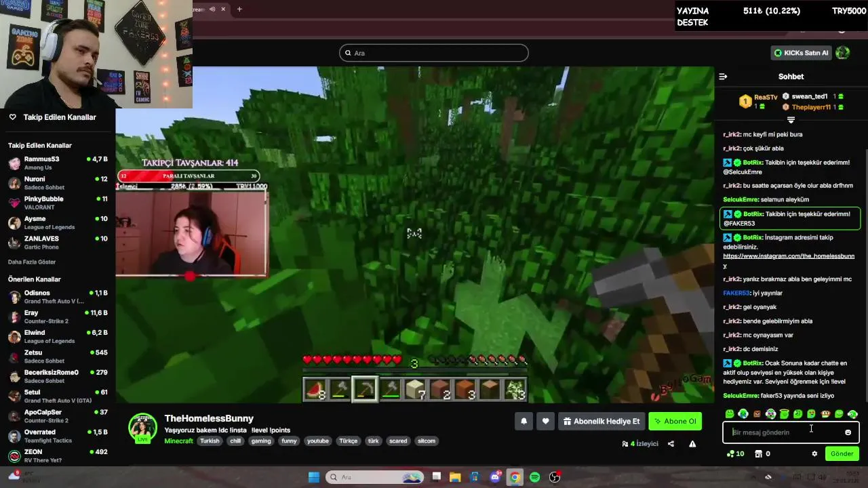Open the ZANLAVES channel
This screenshot has height=488, width=868.
58,243
